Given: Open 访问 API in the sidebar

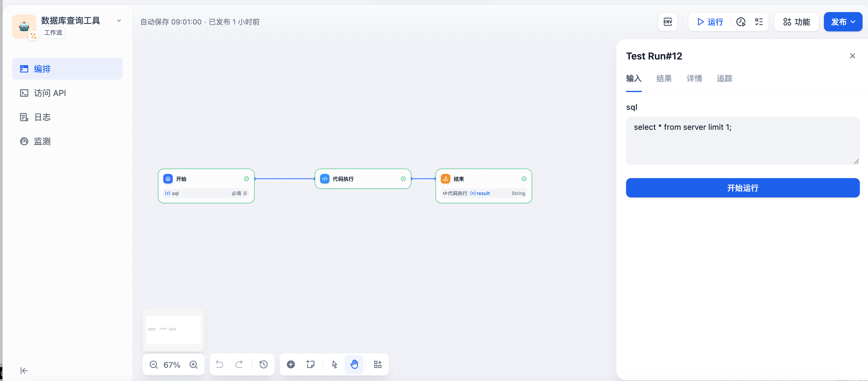Looking at the screenshot, I should tap(50, 93).
